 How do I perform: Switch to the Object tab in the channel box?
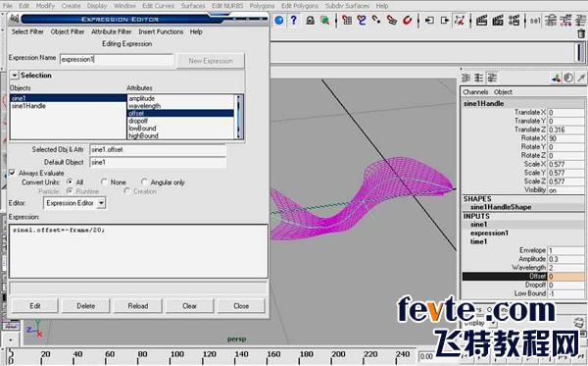[x=503, y=92]
